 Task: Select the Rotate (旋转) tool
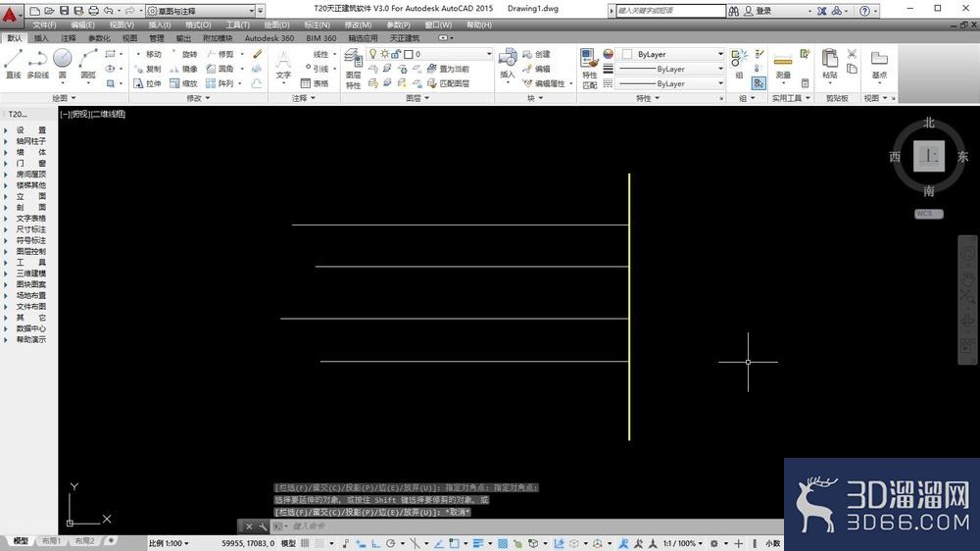pos(184,54)
